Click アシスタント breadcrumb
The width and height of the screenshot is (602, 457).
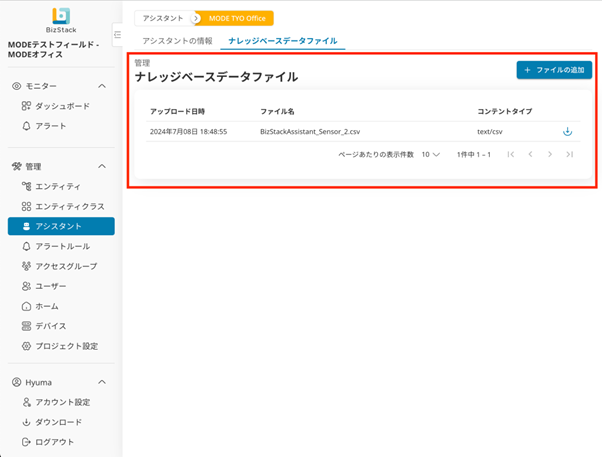(163, 18)
